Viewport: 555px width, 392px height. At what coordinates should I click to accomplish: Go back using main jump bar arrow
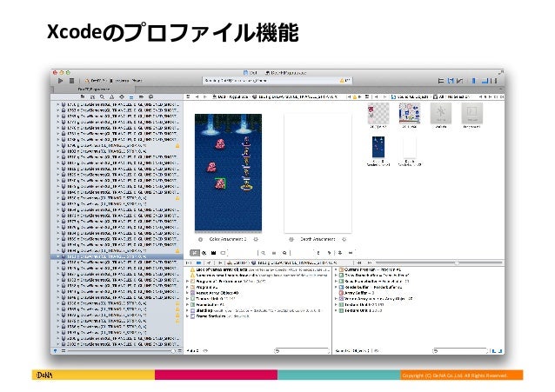[197, 96]
